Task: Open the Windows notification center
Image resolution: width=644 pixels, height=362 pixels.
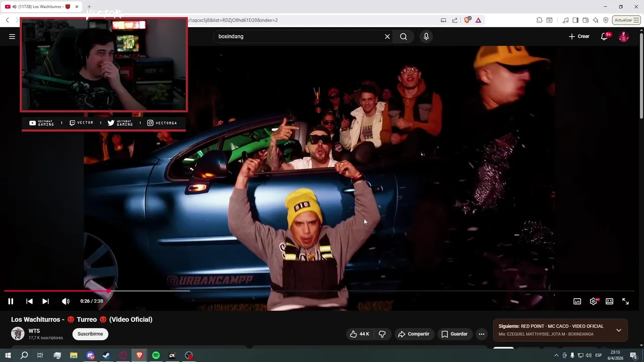Action: click(x=633, y=355)
